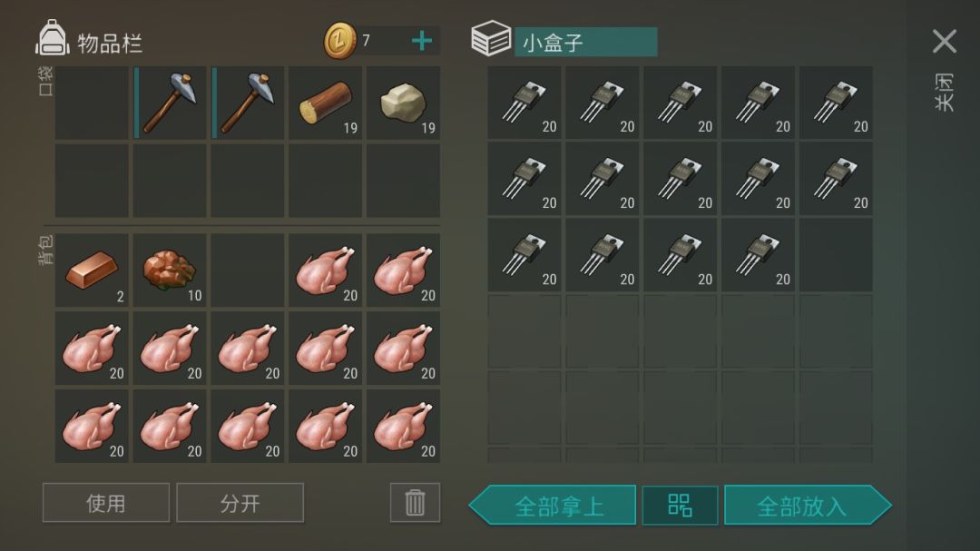Click 全部拿上 take all button
Screen dimensions: 980x551
pos(553,505)
